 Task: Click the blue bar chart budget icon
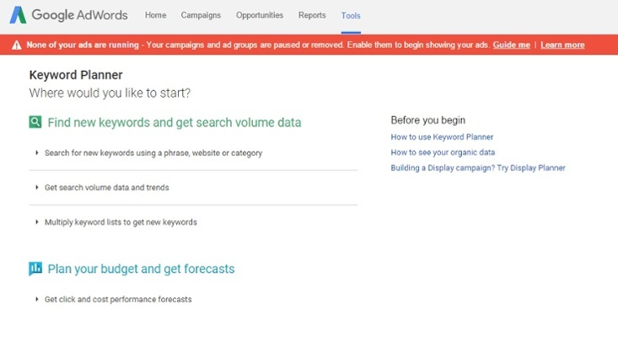(x=35, y=269)
